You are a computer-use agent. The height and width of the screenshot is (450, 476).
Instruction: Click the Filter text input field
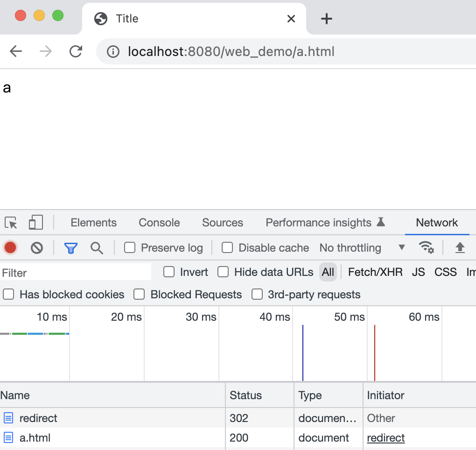76,273
